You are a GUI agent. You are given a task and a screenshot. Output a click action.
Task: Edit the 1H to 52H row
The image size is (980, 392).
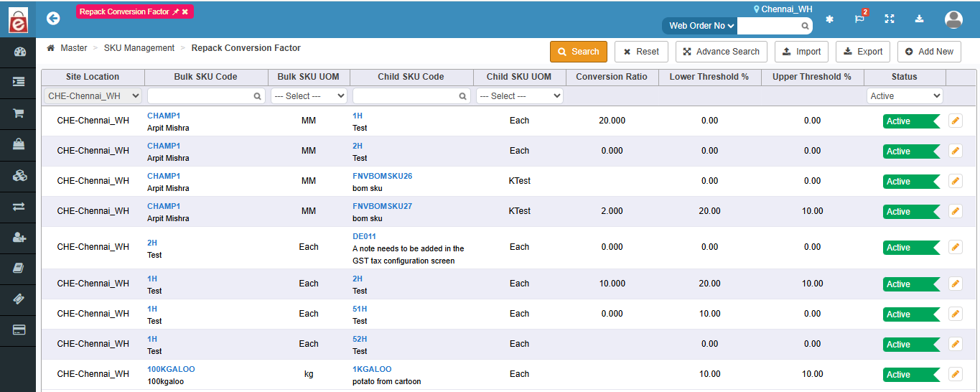pos(955,344)
